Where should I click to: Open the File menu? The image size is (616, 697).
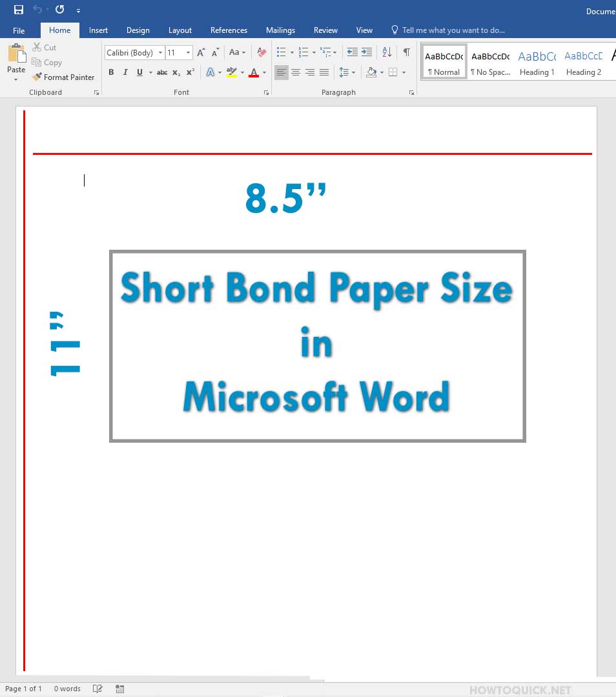pyautogui.click(x=19, y=30)
